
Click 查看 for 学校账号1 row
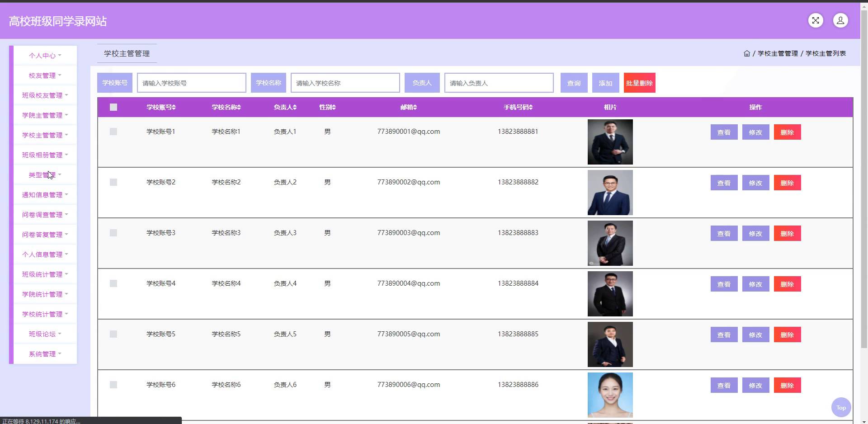point(724,132)
